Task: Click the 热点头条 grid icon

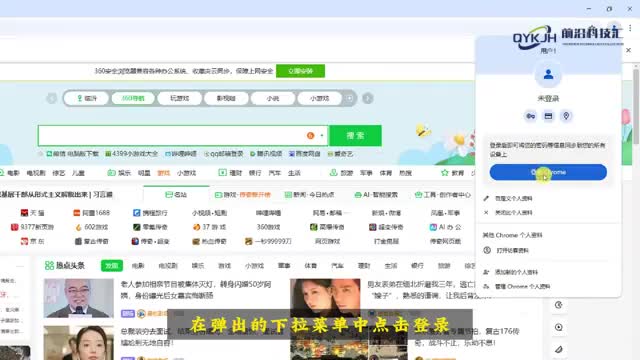Action: (x=49, y=266)
